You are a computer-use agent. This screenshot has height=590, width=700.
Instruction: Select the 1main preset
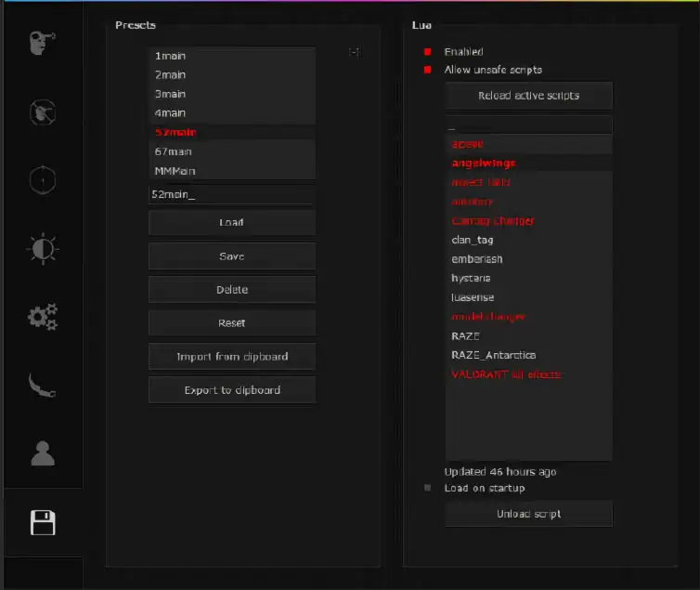point(232,56)
